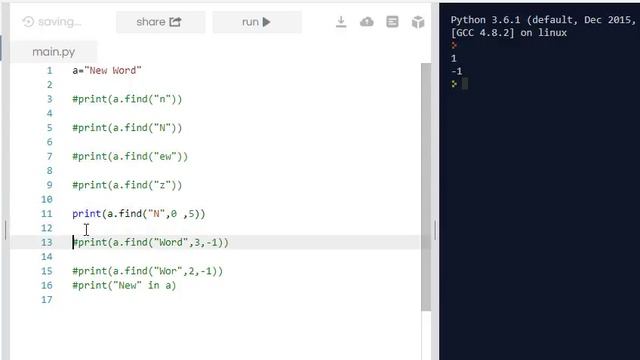Click line 3 comment #print(a.find("n"))
This screenshot has width=640, height=360.
pyautogui.click(x=127, y=99)
